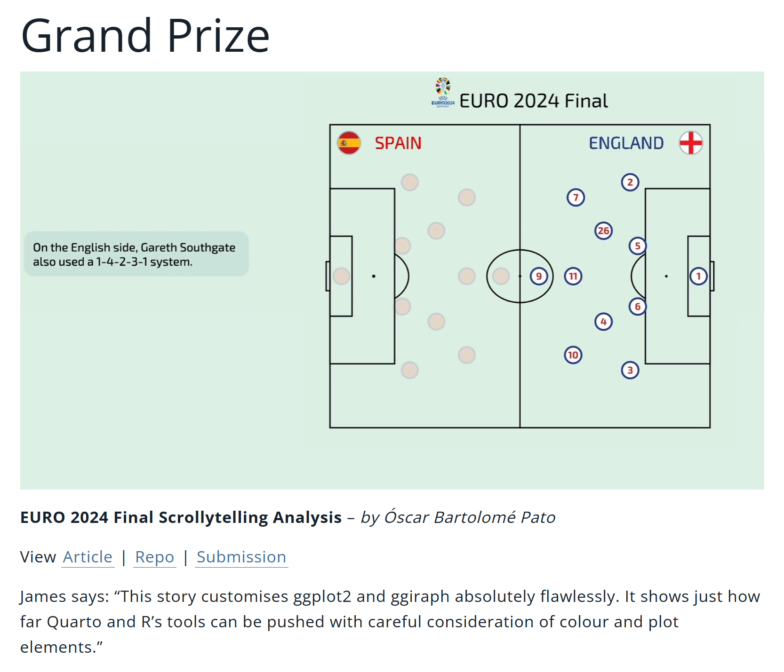Open the Submission link
The height and width of the screenshot is (672, 784).
pyautogui.click(x=241, y=557)
